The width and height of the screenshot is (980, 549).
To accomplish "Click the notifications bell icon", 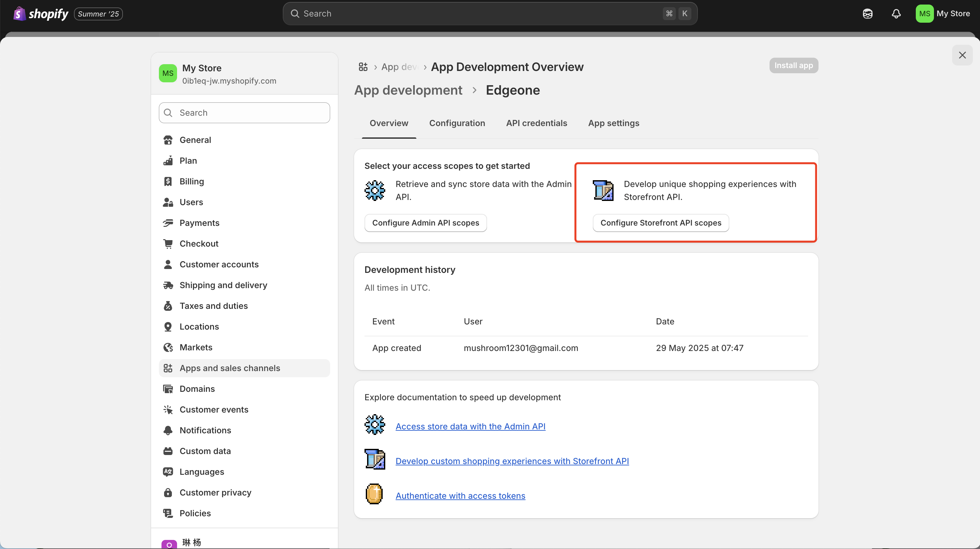I will (x=896, y=14).
